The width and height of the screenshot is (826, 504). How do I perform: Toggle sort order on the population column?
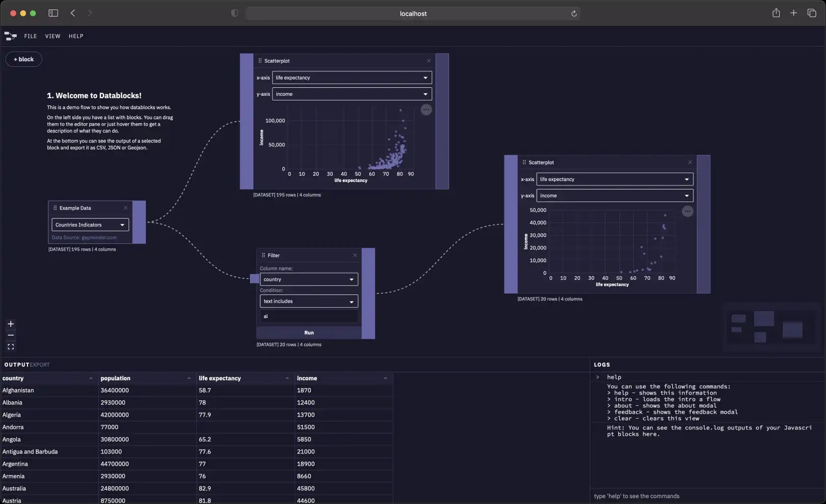(189, 378)
